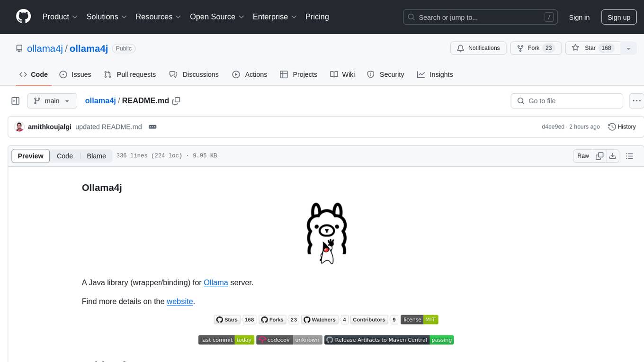Switch to the Projects tab
644x362 pixels.
(x=298, y=74)
